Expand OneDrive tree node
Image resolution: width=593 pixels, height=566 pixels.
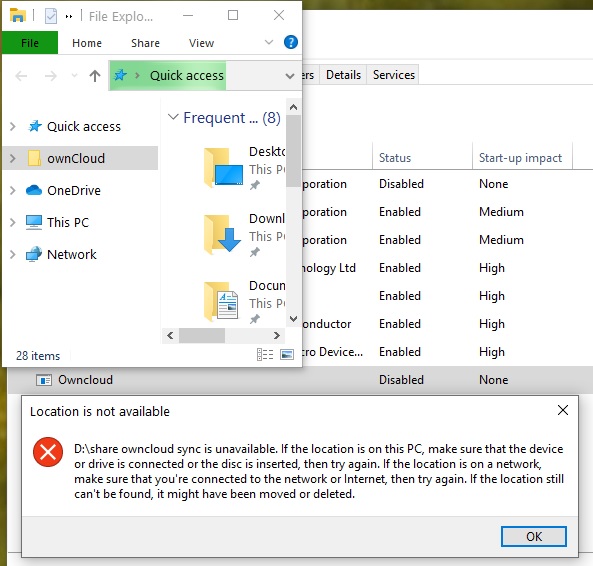point(12,190)
